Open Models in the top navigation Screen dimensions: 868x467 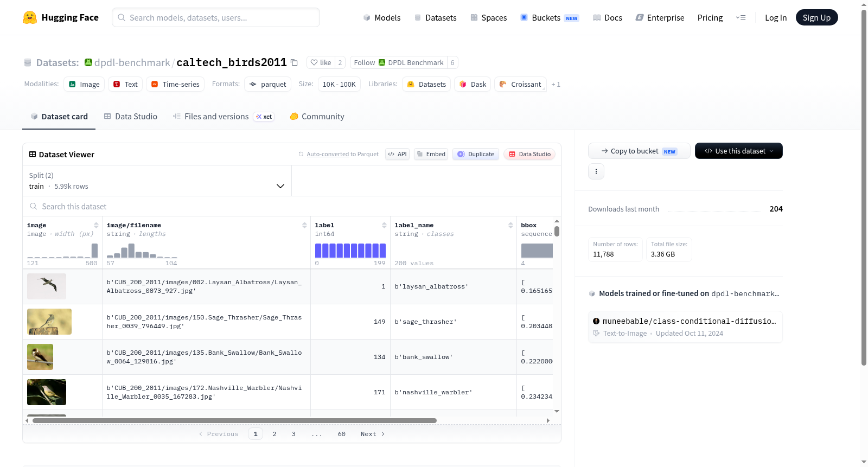(382, 17)
